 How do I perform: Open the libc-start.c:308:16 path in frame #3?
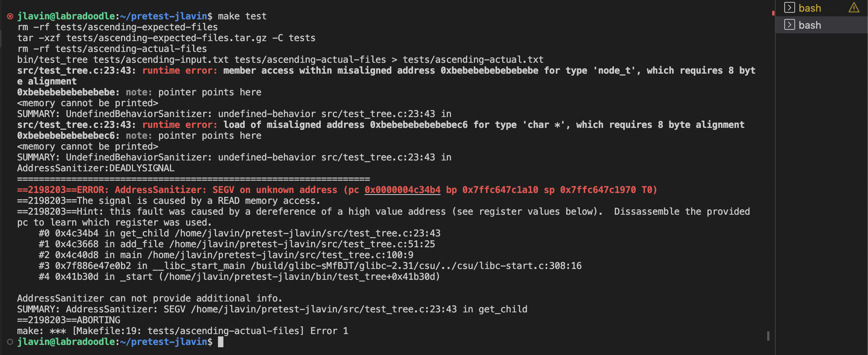(416, 266)
